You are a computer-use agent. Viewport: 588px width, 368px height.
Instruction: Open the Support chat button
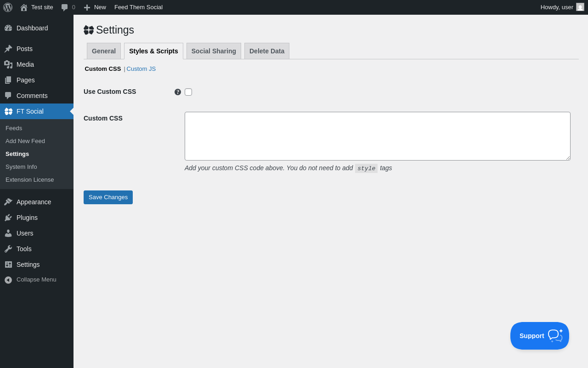coord(540,336)
